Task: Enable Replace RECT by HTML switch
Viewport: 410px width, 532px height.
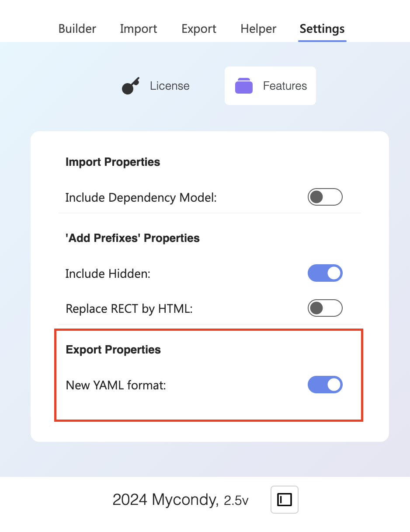Action: pos(325,308)
